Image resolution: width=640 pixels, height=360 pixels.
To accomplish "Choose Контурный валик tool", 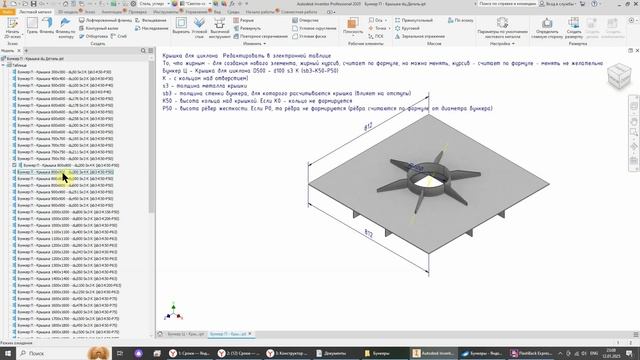I will [x=98, y=28].
